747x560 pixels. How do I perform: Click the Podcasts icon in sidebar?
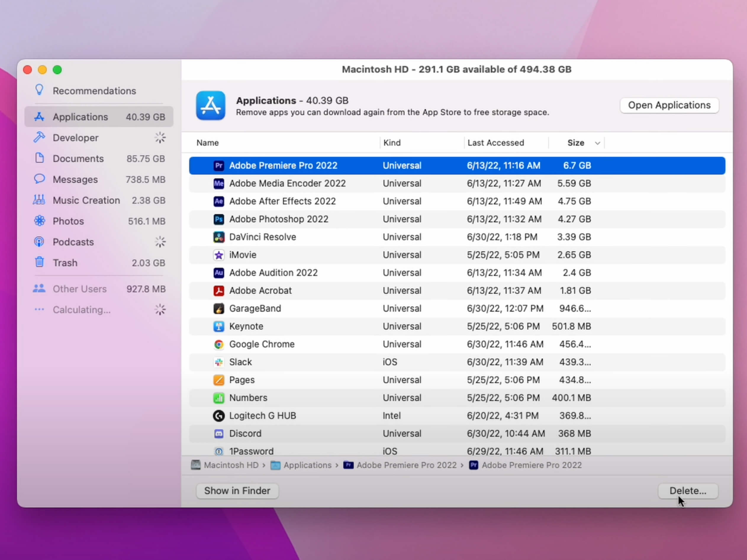click(x=39, y=242)
